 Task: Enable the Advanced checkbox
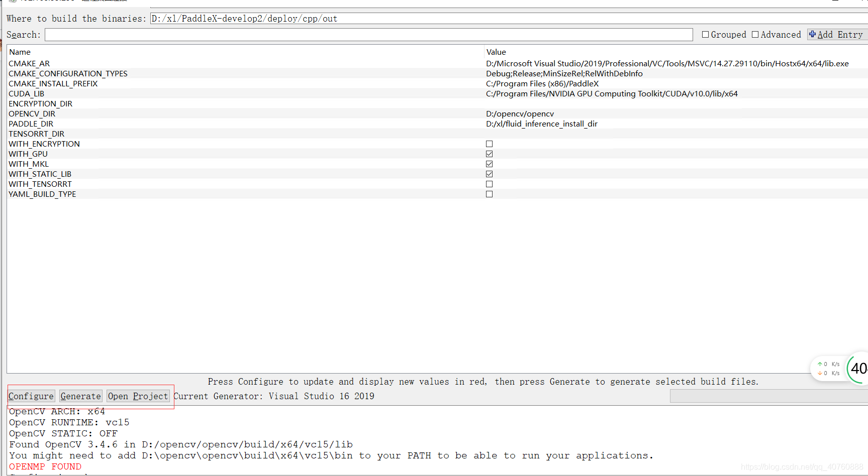[x=755, y=35]
